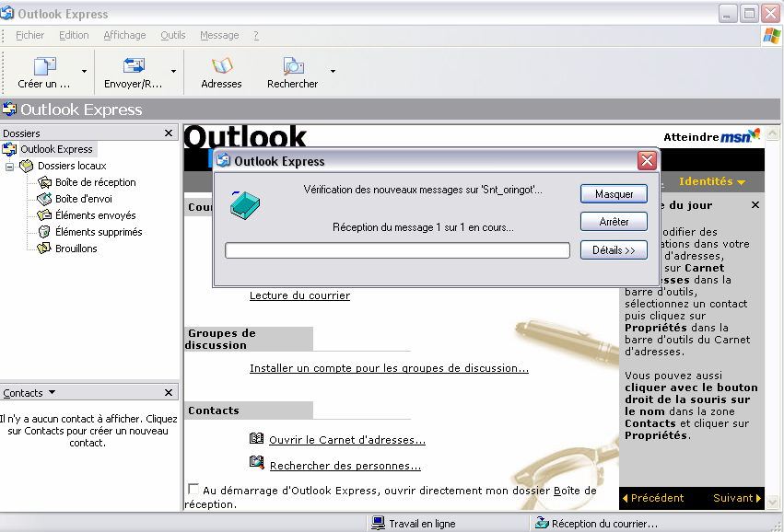Select Brouillons folder label
This screenshot has height=532, width=784.
(76, 249)
